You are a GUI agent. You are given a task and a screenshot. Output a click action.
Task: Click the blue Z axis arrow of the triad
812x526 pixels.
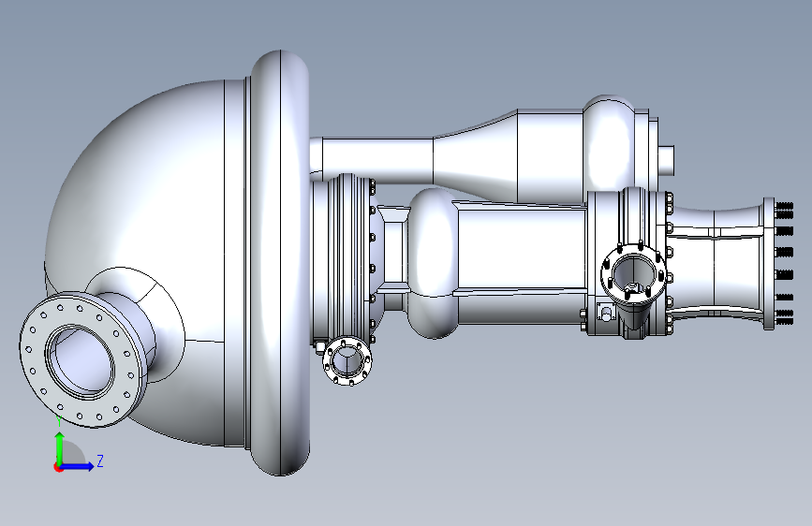pyautogui.click(x=78, y=466)
